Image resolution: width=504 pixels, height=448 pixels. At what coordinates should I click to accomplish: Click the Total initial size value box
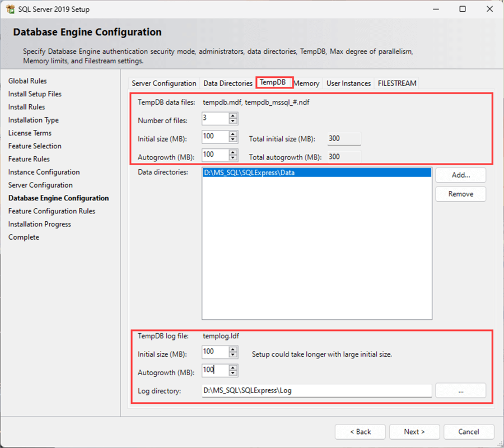[344, 138]
